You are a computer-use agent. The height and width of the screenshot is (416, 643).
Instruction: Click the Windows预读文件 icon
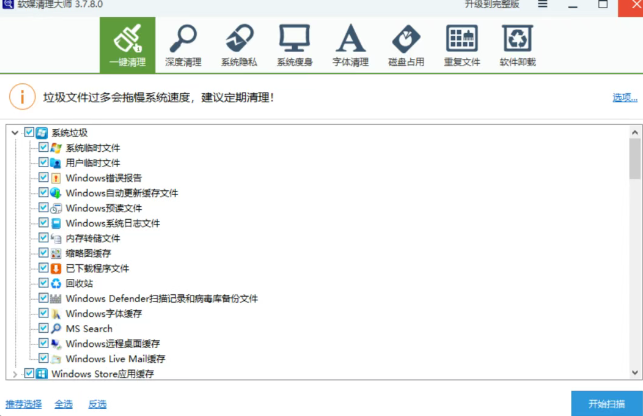tap(56, 208)
